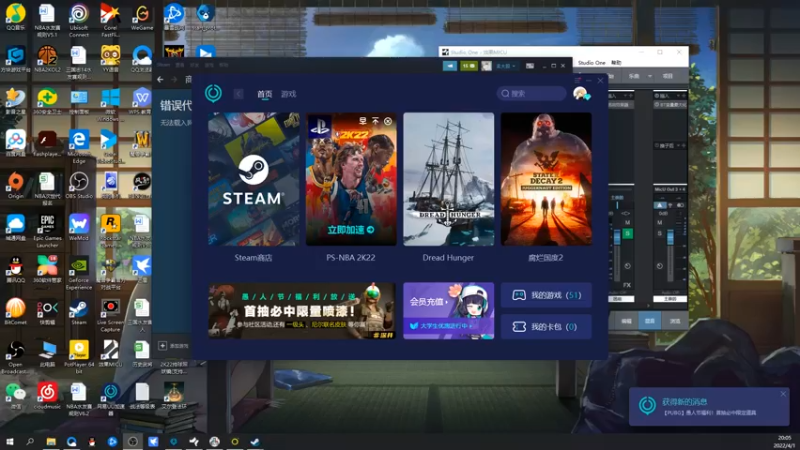
Task: Open the Steam Big Picture mode icon
Action: (530, 66)
